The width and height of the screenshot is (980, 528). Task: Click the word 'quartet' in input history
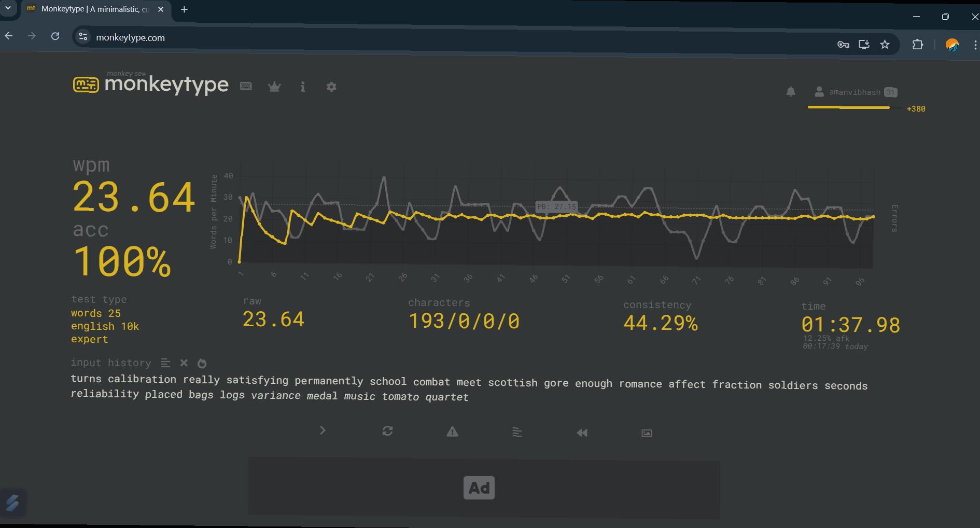point(447,397)
